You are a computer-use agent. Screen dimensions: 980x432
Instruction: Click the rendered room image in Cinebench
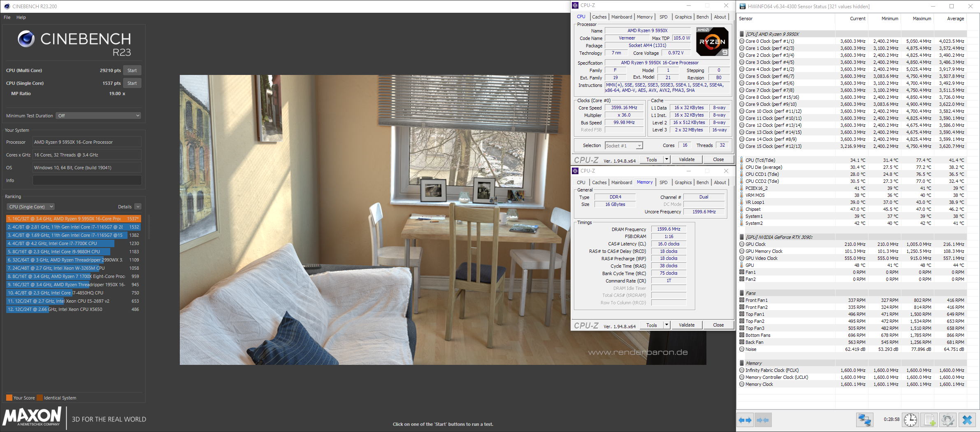click(443, 220)
